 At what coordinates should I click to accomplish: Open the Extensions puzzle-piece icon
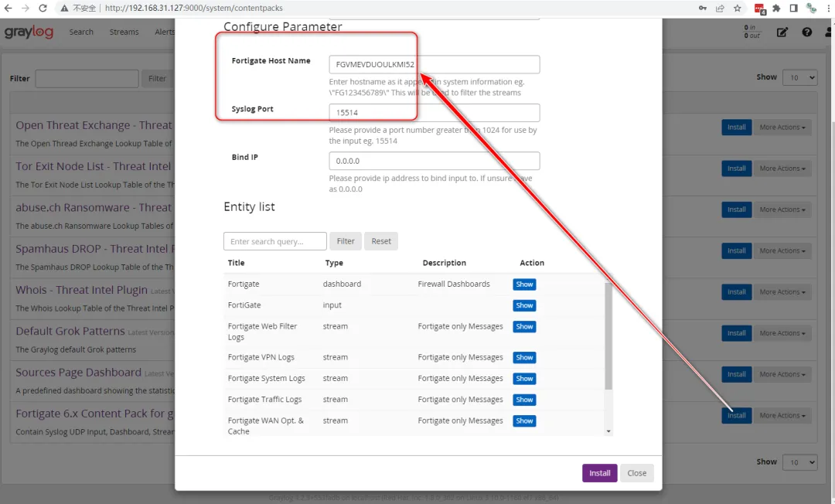(776, 8)
